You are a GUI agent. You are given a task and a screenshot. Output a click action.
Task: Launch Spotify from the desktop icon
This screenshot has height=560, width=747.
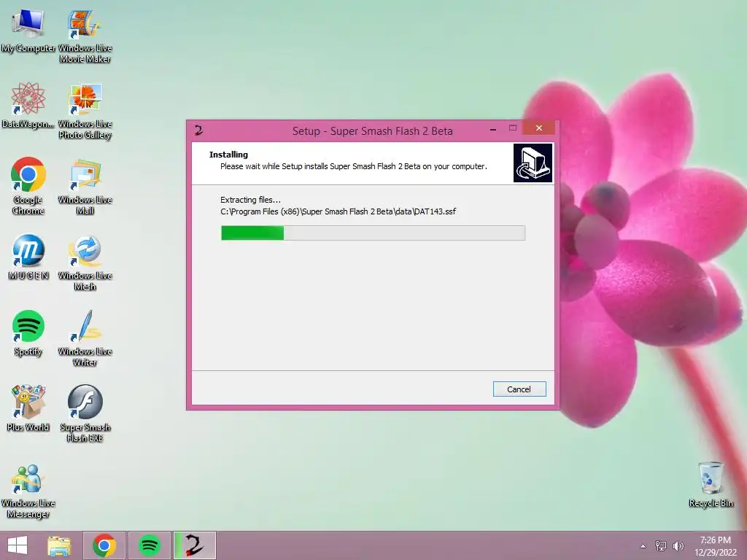click(28, 333)
